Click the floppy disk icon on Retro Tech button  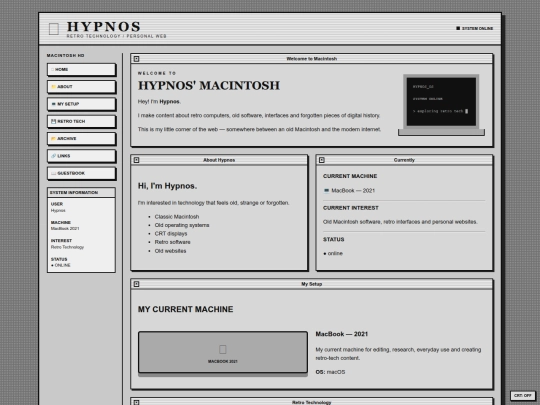pyautogui.click(x=53, y=121)
